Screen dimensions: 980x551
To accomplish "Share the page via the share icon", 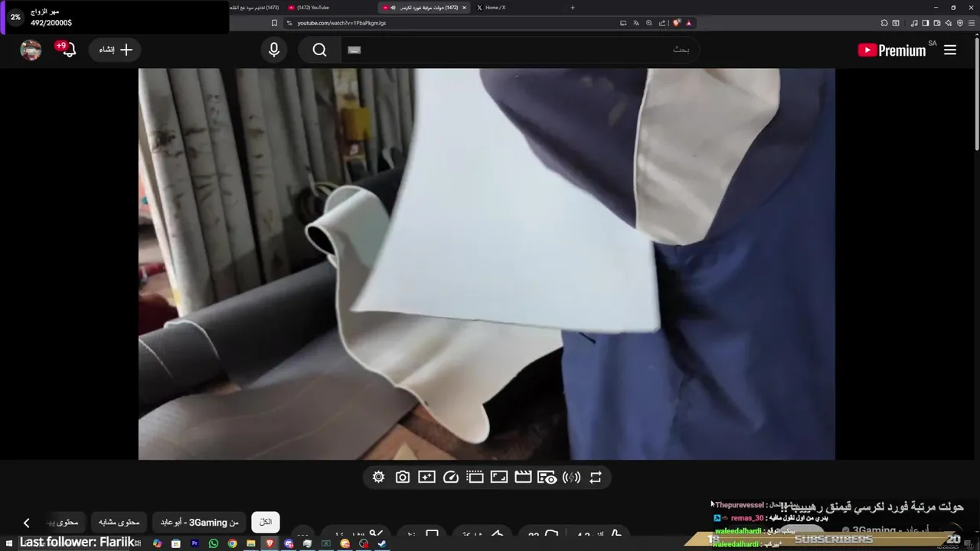I will coord(662,23).
